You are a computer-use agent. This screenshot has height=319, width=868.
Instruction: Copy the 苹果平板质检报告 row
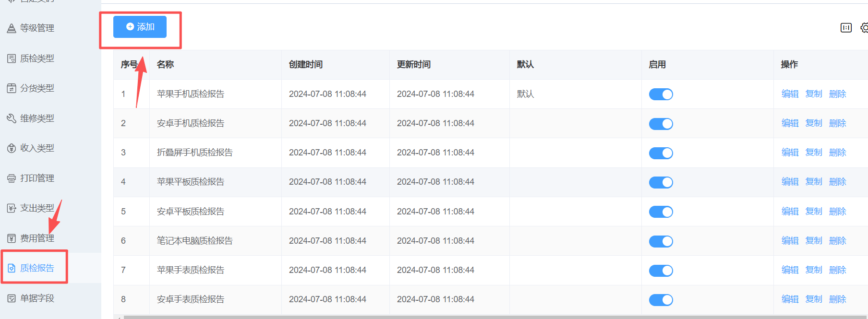click(x=814, y=182)
